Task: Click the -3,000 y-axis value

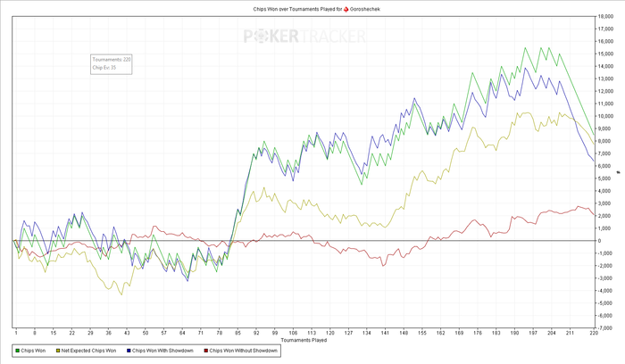Action: point(605,278)
